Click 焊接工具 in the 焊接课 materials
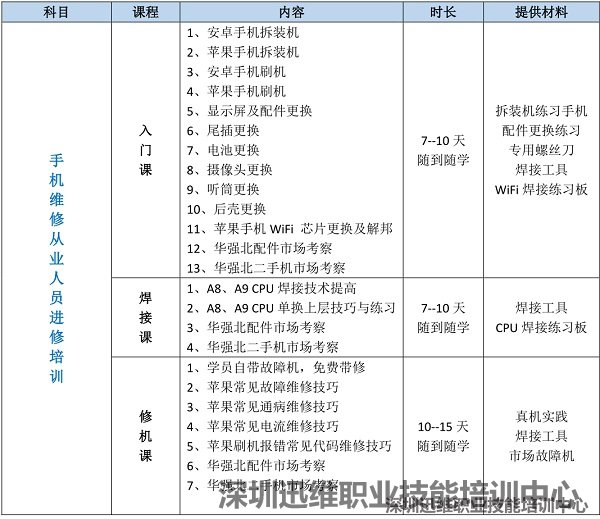Viewport: 600px width, 519px height. click(x=541, y=308)
